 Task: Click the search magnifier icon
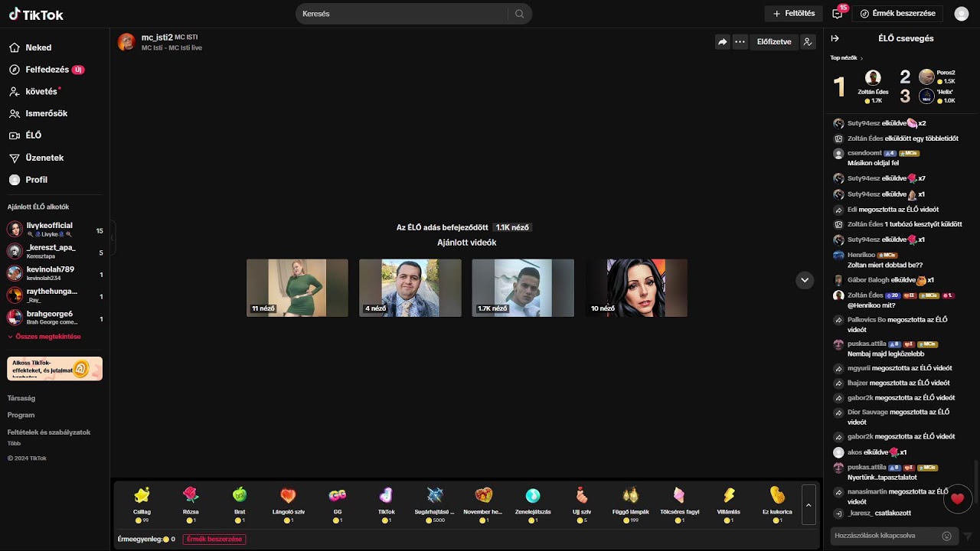[x=520, y=14]
